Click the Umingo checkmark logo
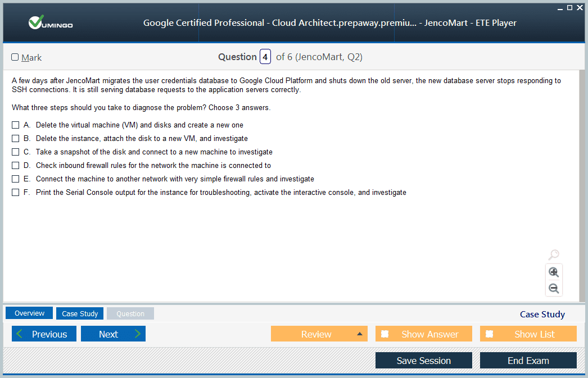The image size is (588, 378). 50,22
